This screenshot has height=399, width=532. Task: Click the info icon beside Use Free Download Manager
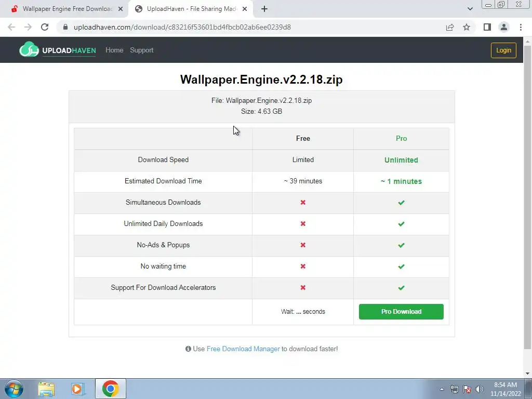coord(188,349)
